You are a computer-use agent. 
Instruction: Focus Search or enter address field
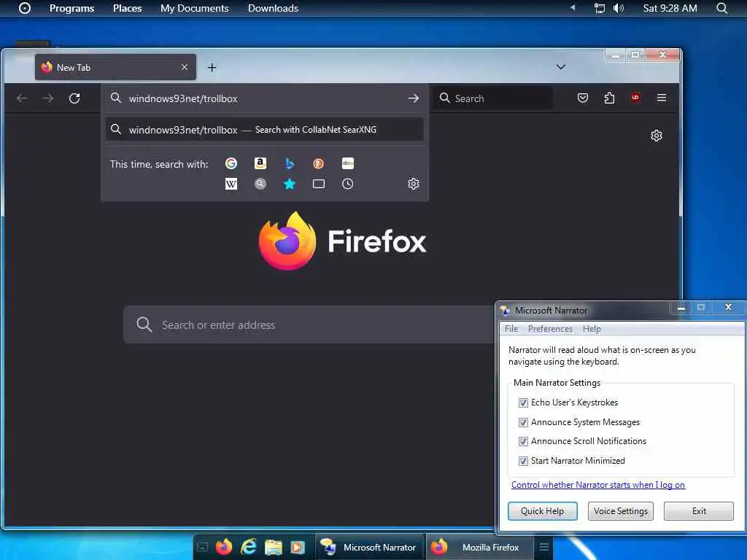(x=309, y=324)
